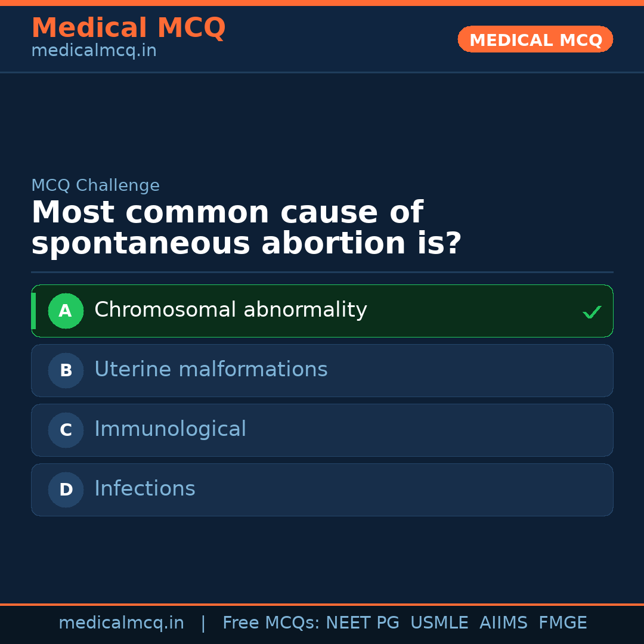This screenshot has width=644, height=644.
Task: Choose the Uterine malformations answer
Action: (x=210, y=370)
